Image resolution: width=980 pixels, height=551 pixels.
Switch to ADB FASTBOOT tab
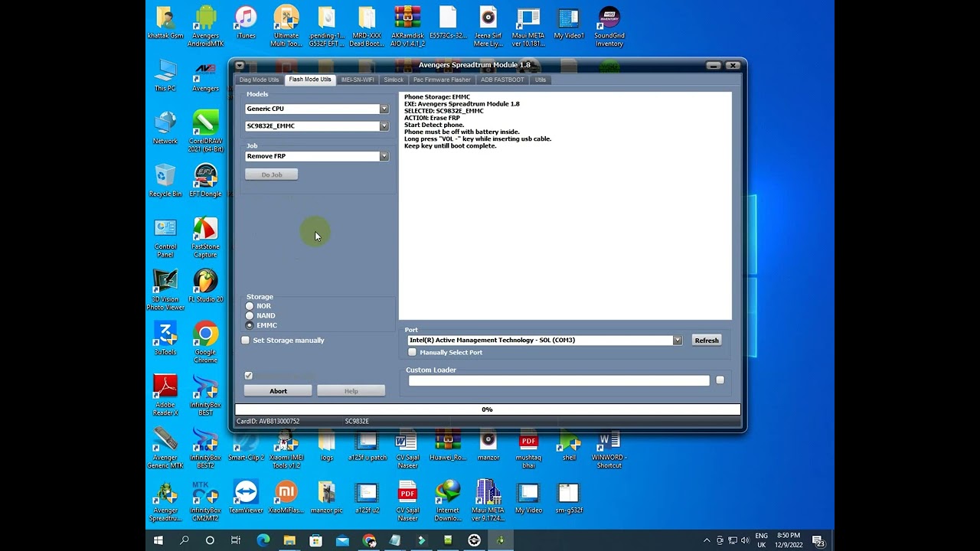pyautogui.click(x=502, y=80)
